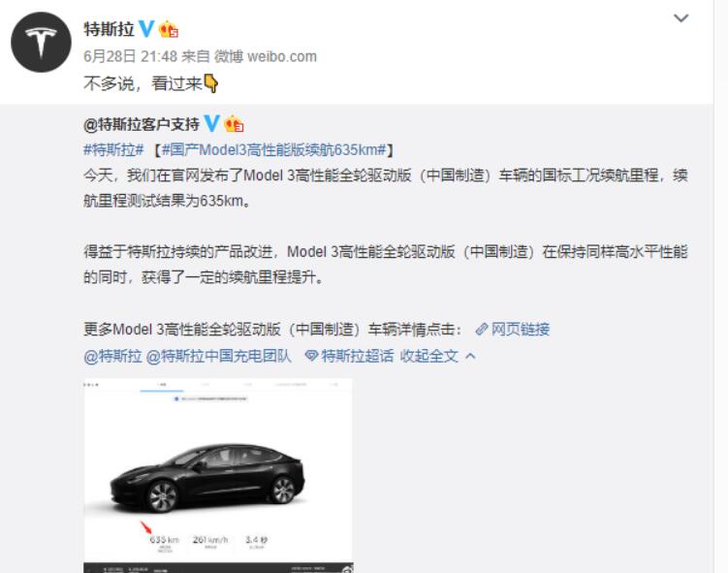Open the 特斯拉超话 super topic link
728x573 pixels.
[358, 356]
